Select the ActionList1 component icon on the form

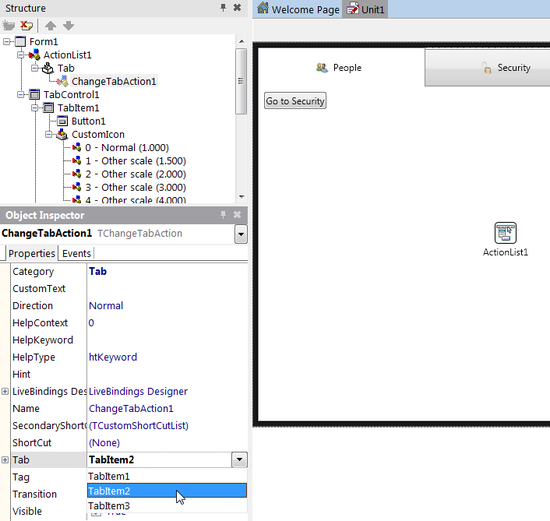click(505, 233)
